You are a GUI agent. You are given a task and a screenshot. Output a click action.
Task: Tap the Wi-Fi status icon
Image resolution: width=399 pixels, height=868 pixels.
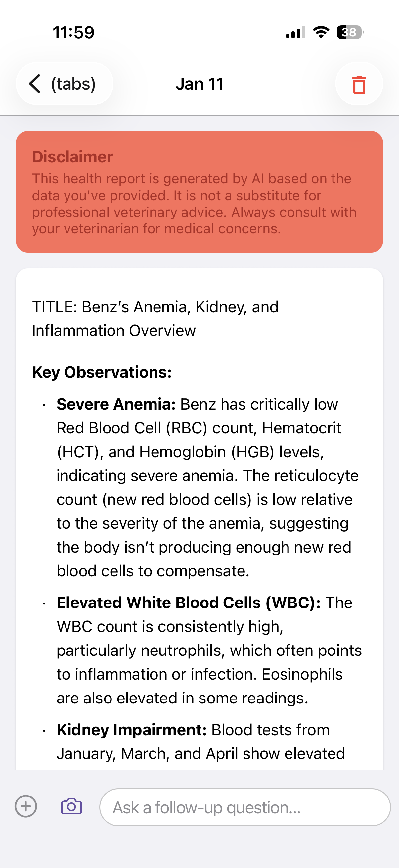321,32
